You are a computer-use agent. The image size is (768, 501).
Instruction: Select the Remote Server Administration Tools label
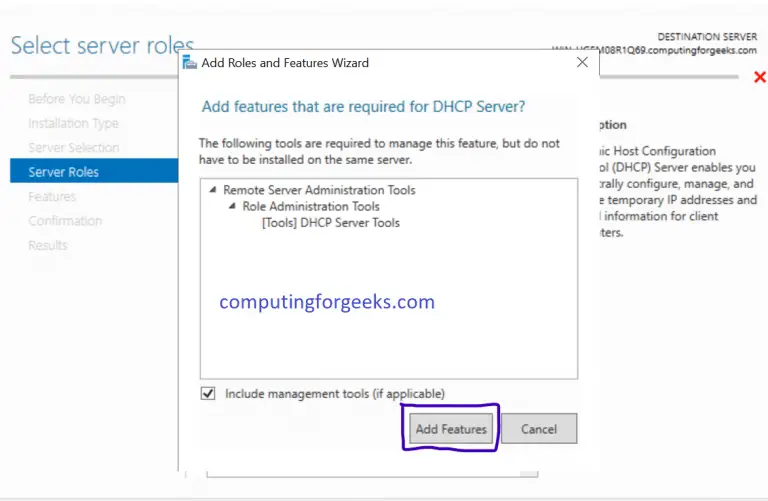tap(319, 190)
